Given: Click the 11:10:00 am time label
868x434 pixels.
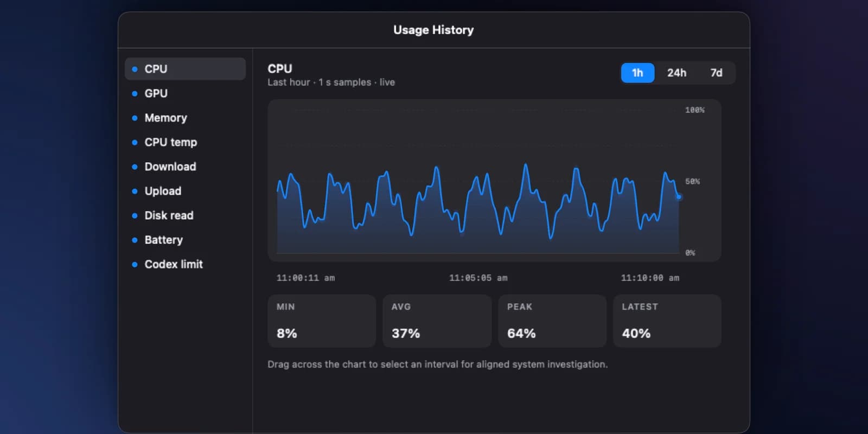Looking at the screenshot, I should [650, 278].
